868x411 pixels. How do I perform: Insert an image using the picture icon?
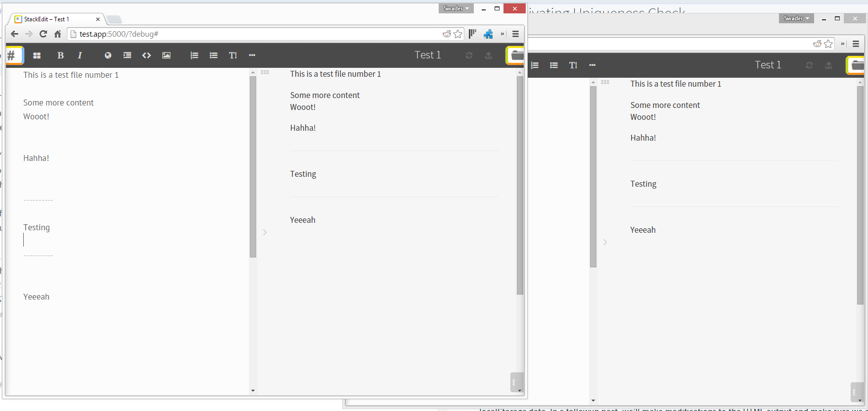click(166, 55)
